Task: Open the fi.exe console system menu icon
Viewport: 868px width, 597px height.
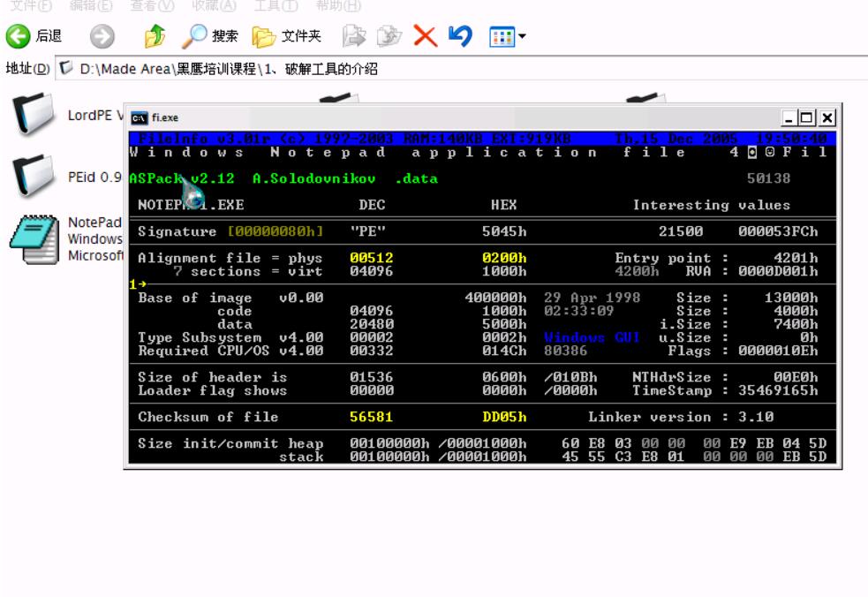Action: (x=140, y=117)
